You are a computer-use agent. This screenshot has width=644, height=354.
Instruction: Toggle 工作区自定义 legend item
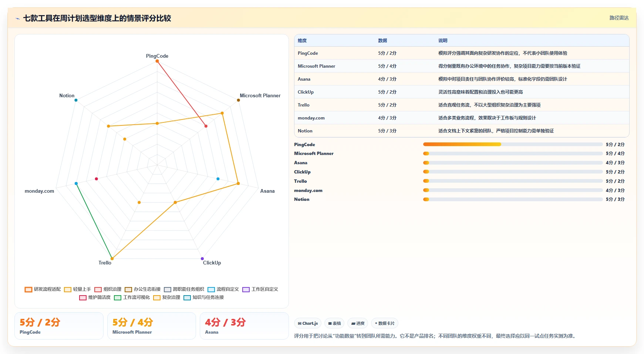260,289
